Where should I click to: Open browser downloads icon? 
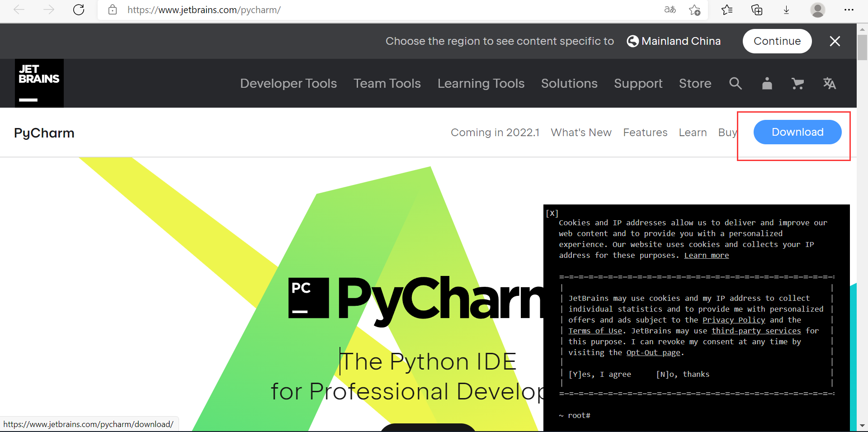coord(787,9)
